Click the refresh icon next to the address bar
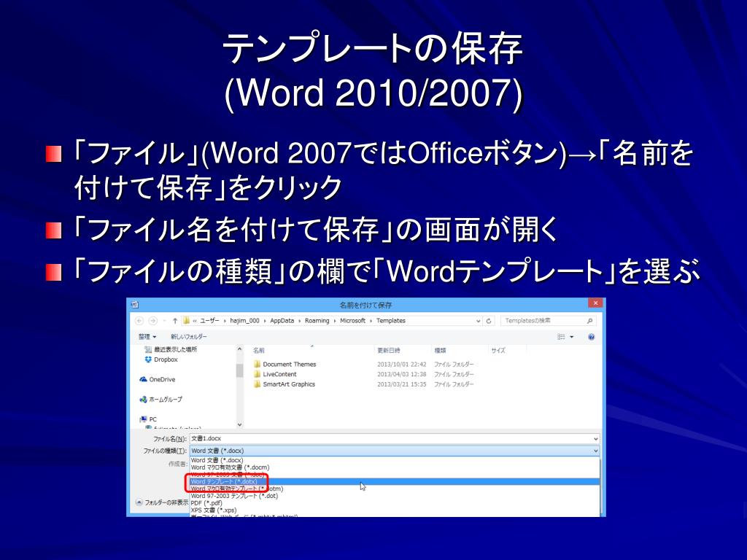This screenshot has width=747, height=560. (489, 321)
